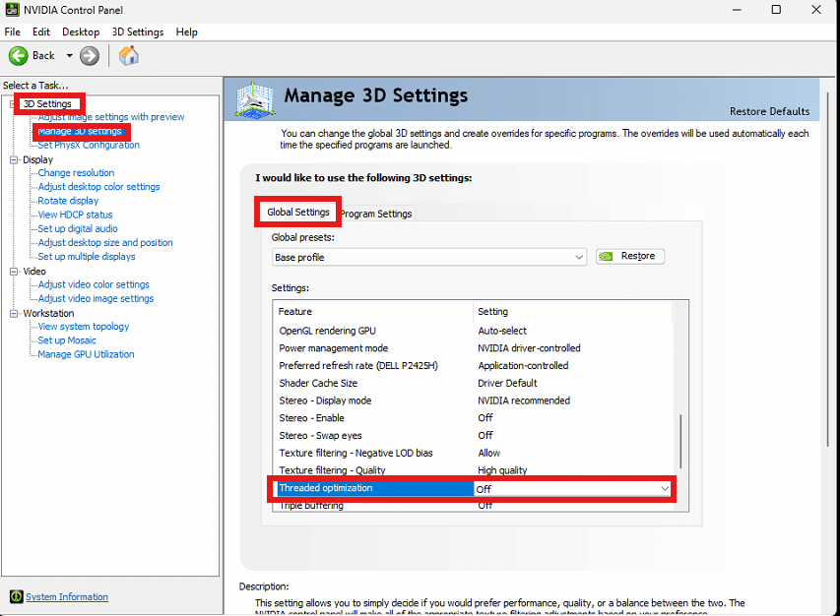Open the Desktop menu
This screenshot has width=840, height=616.
(x=81, y=32)
